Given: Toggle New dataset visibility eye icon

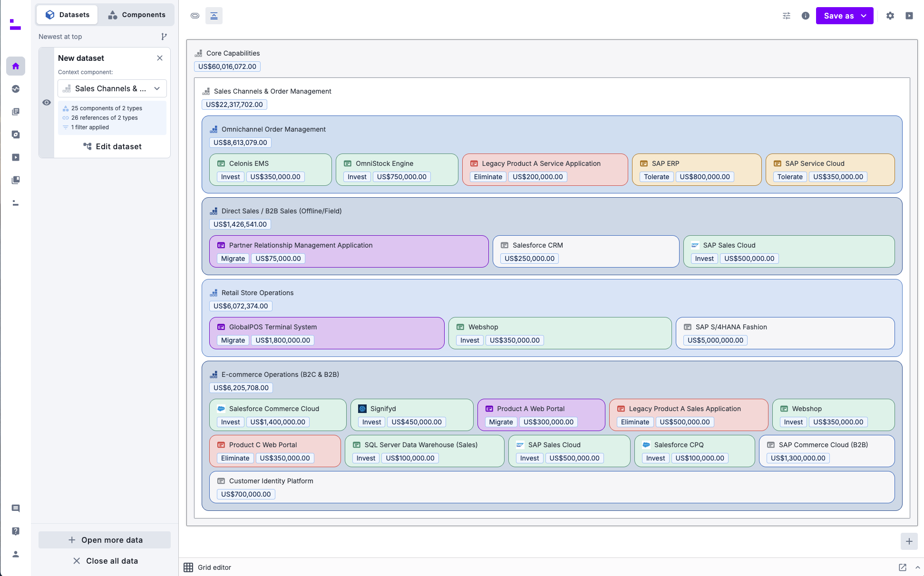Looking at the screenshot, I should pyautogui.click(x=47, y=103).
